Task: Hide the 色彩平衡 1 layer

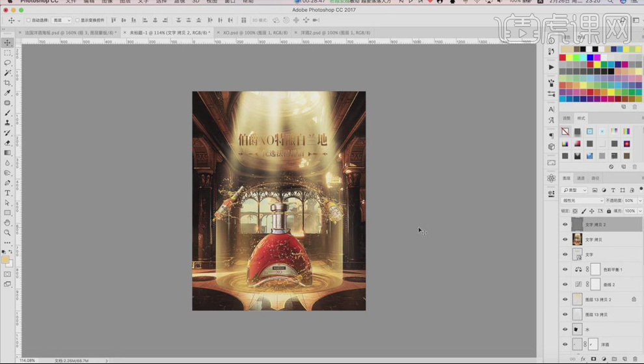Action: click(565, 269)
